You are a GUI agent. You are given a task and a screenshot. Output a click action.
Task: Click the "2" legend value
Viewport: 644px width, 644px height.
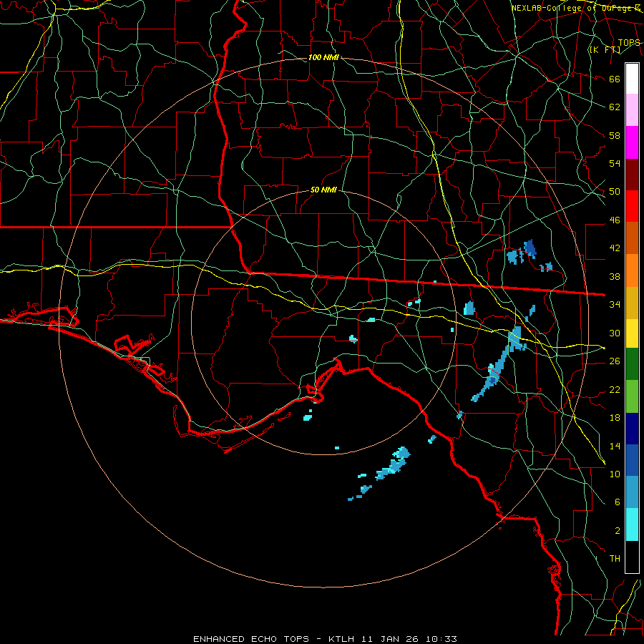tap(618, 531)
